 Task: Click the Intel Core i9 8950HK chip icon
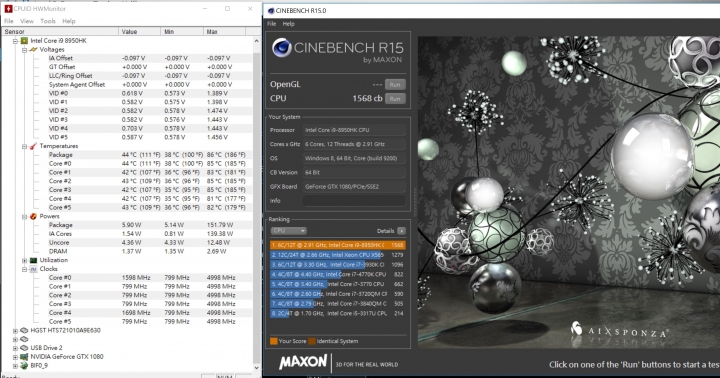(x=24, y=40)
